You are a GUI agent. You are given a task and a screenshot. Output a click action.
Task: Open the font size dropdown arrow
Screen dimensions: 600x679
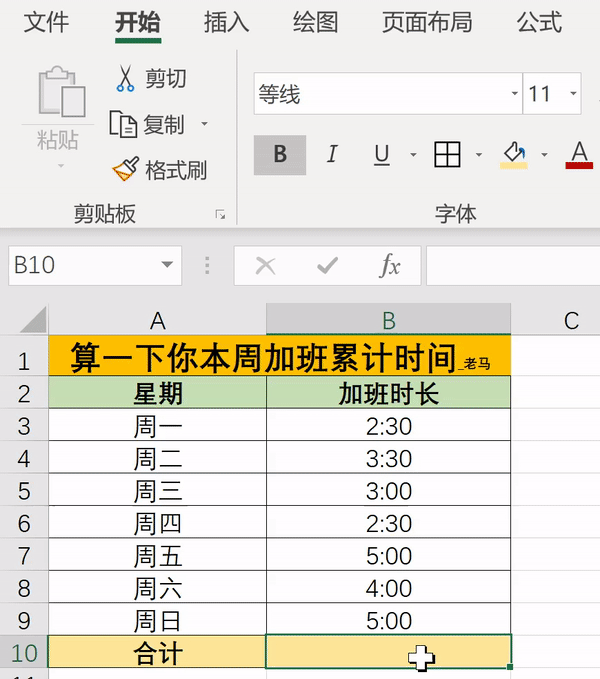pyautogui.click(x=573, y=94)
